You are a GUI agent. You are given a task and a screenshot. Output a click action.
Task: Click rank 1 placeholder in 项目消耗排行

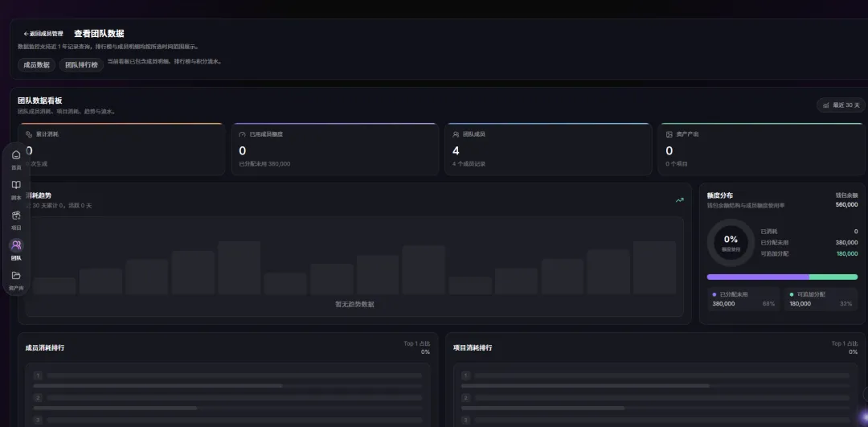pyautogui.click(x=656, y=380)
